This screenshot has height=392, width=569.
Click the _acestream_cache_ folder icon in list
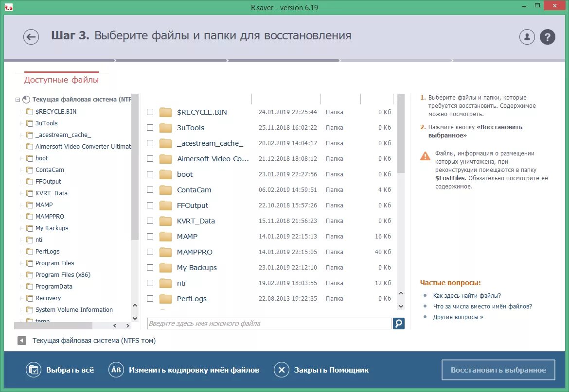pos(165,143)
